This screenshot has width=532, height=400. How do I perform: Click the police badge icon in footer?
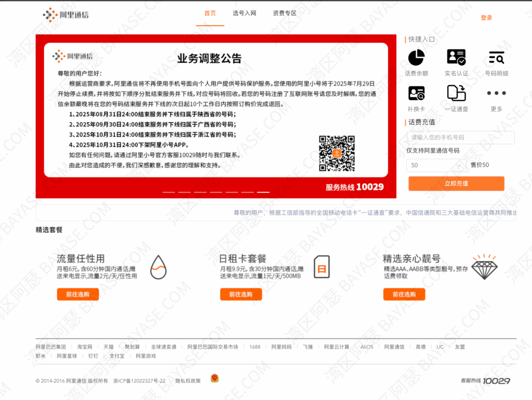[215, 378]
